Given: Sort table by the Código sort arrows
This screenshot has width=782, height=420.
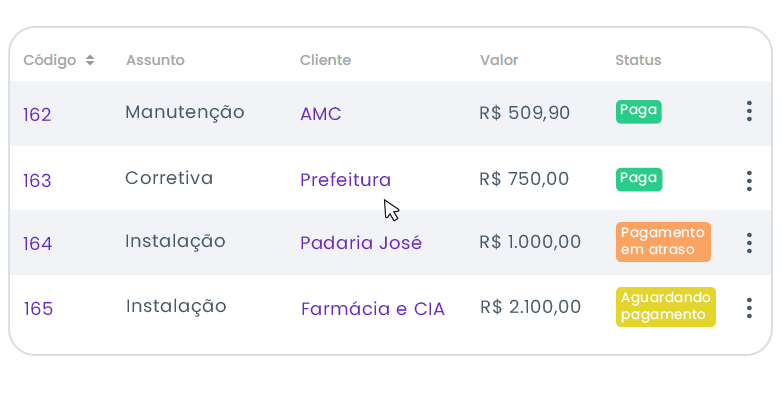Looking at the screenshot, I should pyautogui.click(x=90, y=60).
